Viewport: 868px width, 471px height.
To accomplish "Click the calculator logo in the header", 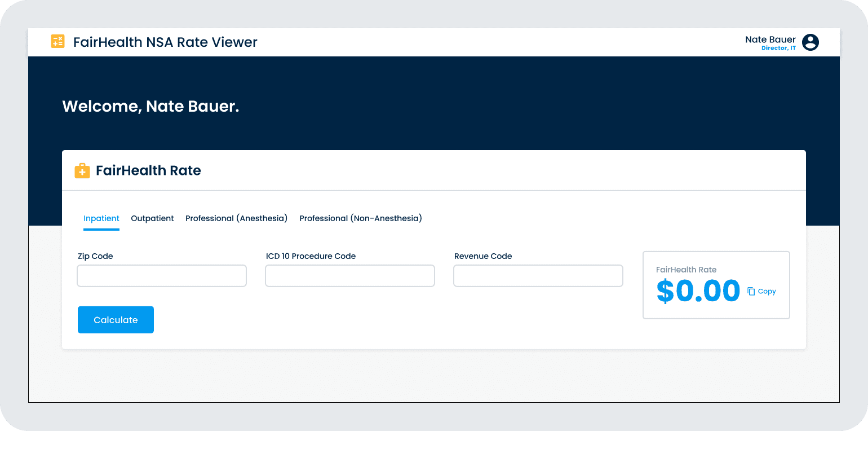I will 57,41.
